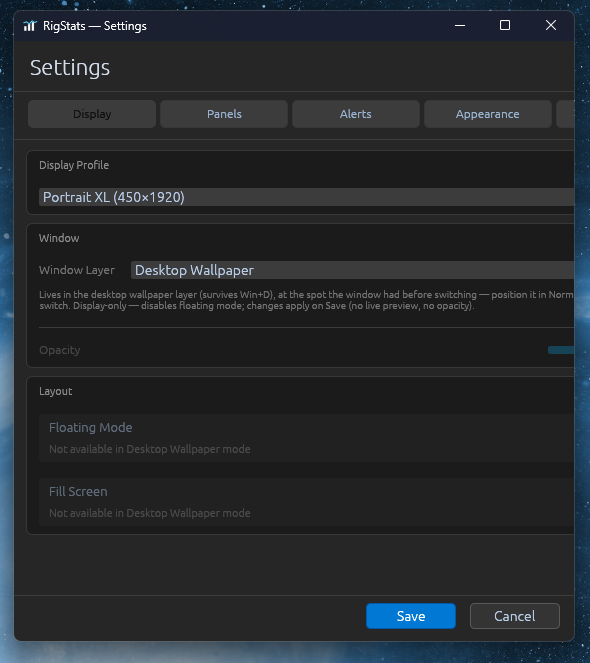Click the Opacity slider track
The image size is (590, 663).
click(561, 350)
